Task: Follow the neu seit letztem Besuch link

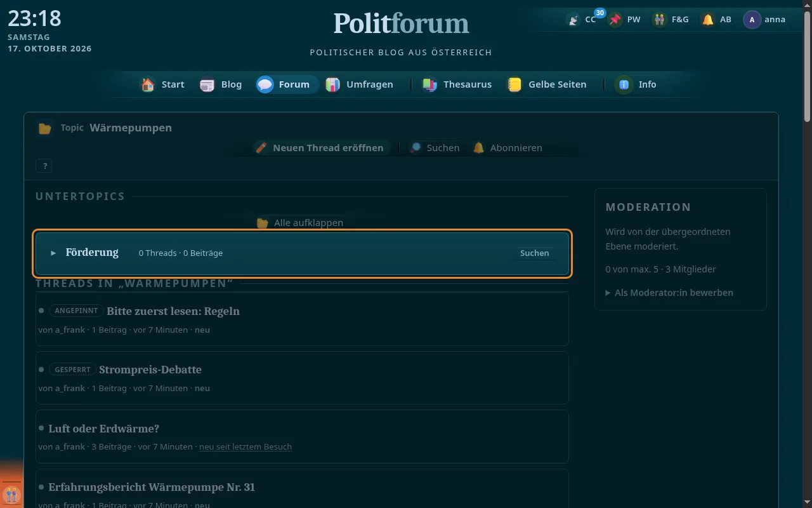Action: [246, 447]
